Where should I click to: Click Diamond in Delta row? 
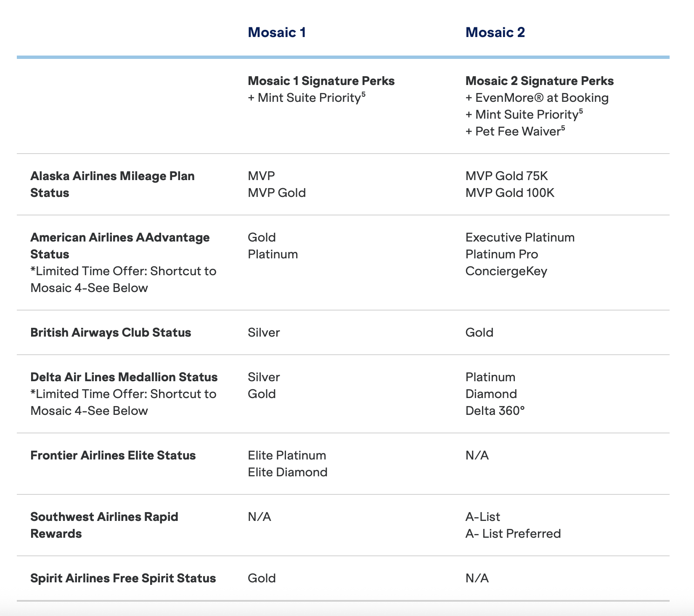coord(491,394)
